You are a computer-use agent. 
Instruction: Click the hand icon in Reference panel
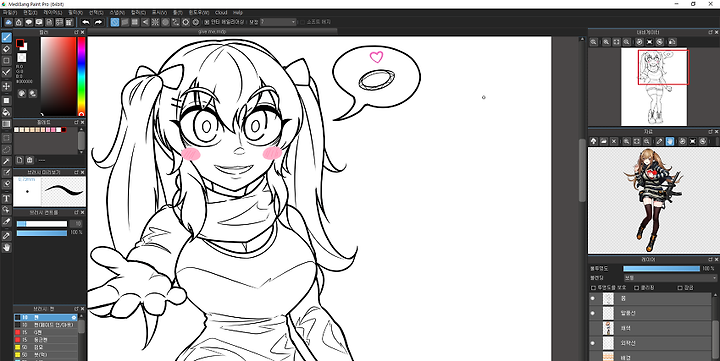[669, 141]
